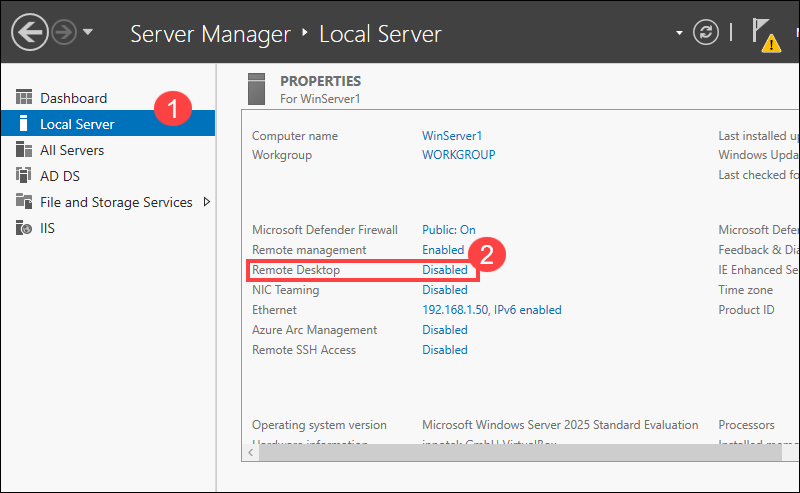Screen dimensions: 800x493
Task: Open the navigation history dropdown arrow
Action: click(88, 32)
